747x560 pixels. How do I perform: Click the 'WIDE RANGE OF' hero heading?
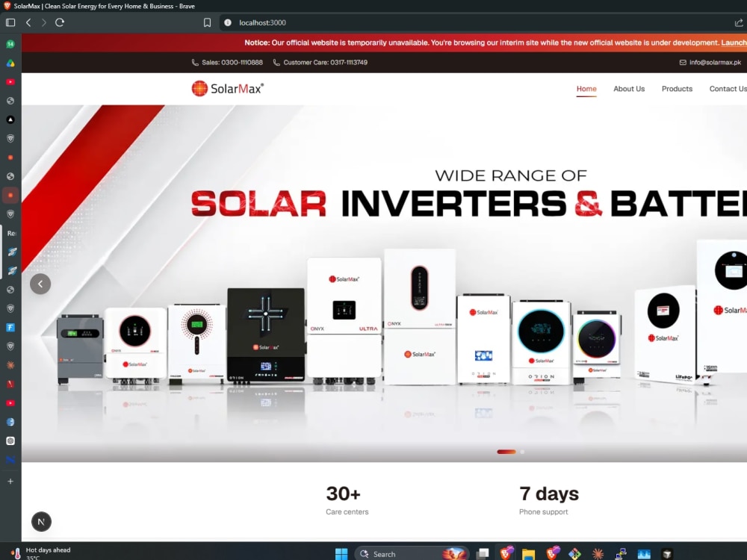(511, 175)
